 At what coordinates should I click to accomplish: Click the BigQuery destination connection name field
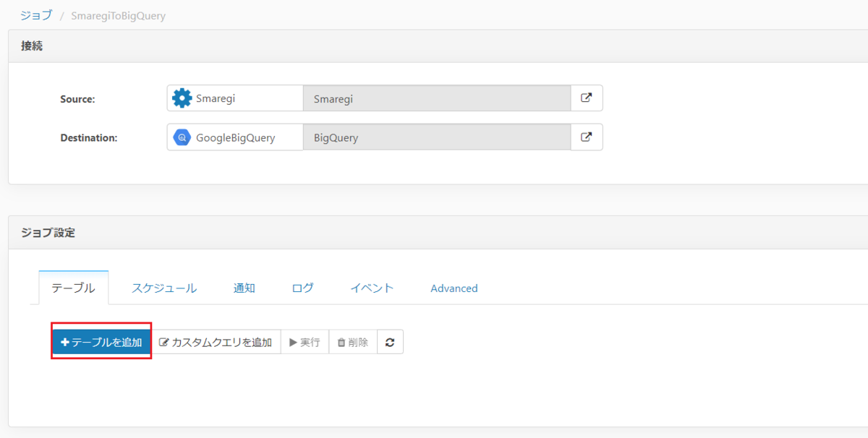(437, 137)
